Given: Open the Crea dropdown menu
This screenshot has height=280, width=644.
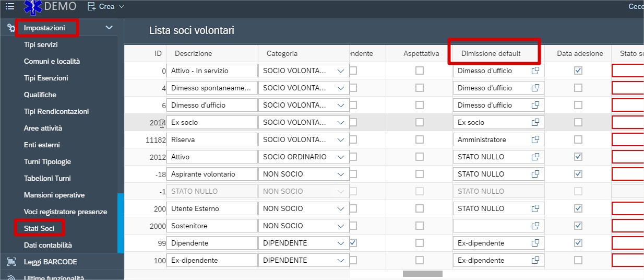Looking at the screenshot, I should click(x=106, y=7).
